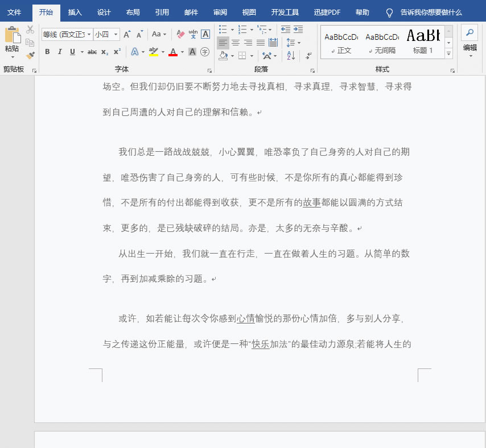Click the Sort A-Z icon
Image resolution: width=486 pixels, height=448 pixels.
(291, 55)
